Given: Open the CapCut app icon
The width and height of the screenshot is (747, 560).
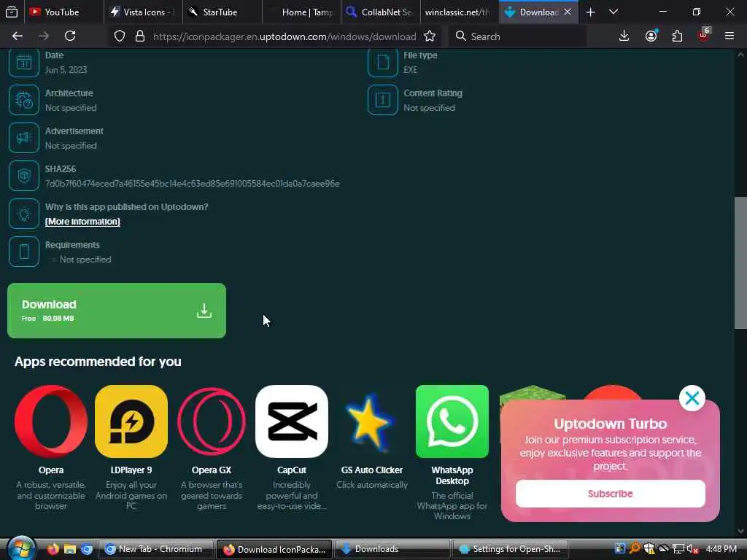Looking at the screenshot, I should point(292,421).
